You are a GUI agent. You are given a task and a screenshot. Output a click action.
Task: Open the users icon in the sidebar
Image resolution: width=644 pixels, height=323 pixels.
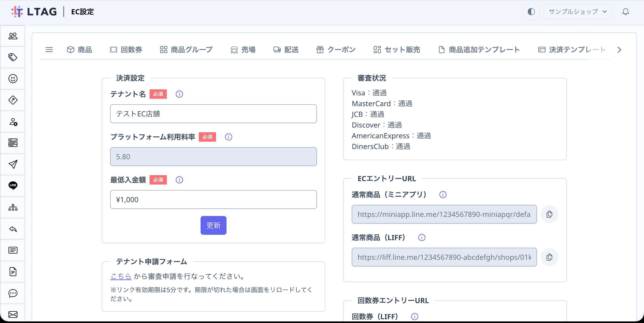pyautogui.click(x=13, y=36)
